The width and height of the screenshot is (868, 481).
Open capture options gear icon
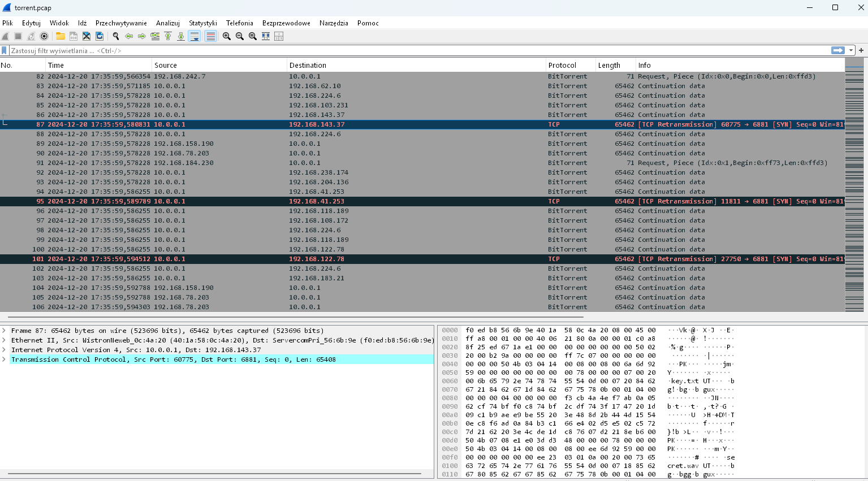click(x=44, y=36)
